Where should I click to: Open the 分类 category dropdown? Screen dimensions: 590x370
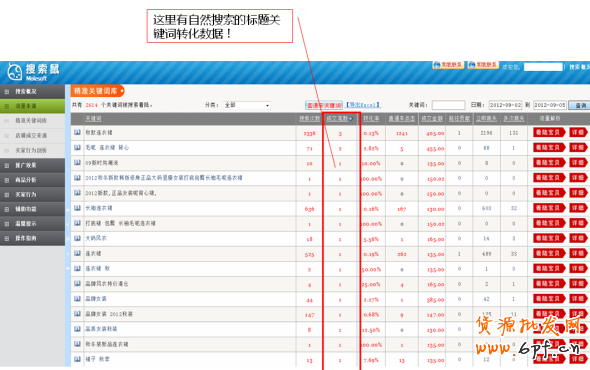pyautogui.click(x=247, y=105)
